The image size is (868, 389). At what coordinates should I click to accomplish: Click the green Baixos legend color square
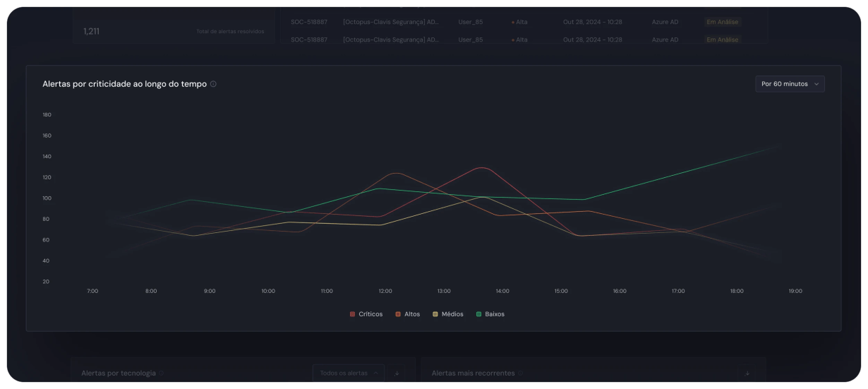[x=479, y=314]
